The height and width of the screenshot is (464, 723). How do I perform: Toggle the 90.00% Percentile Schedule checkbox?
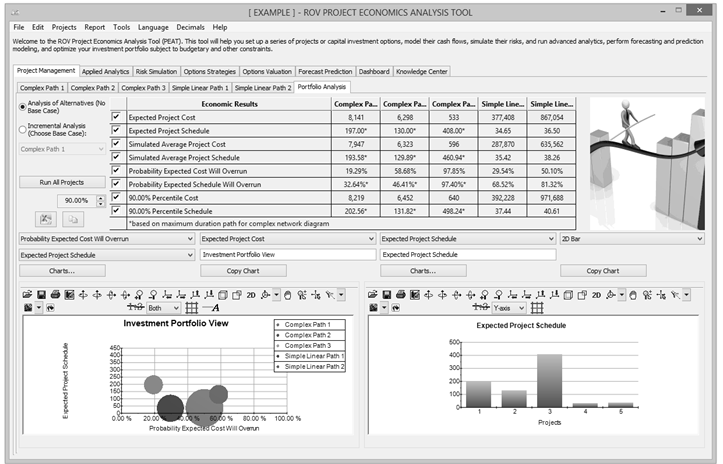(x=116, y=210)
